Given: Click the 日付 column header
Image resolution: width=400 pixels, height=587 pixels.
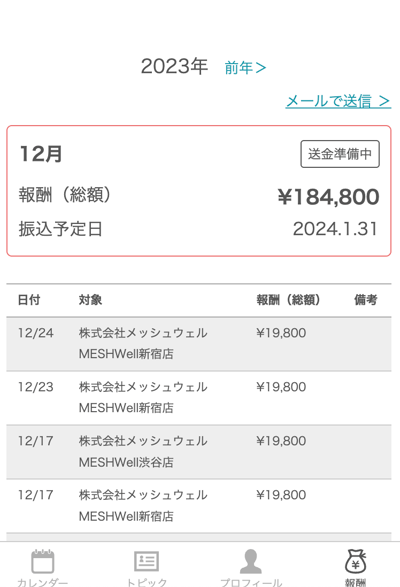Looking at the screenshot, I should 29,300.
